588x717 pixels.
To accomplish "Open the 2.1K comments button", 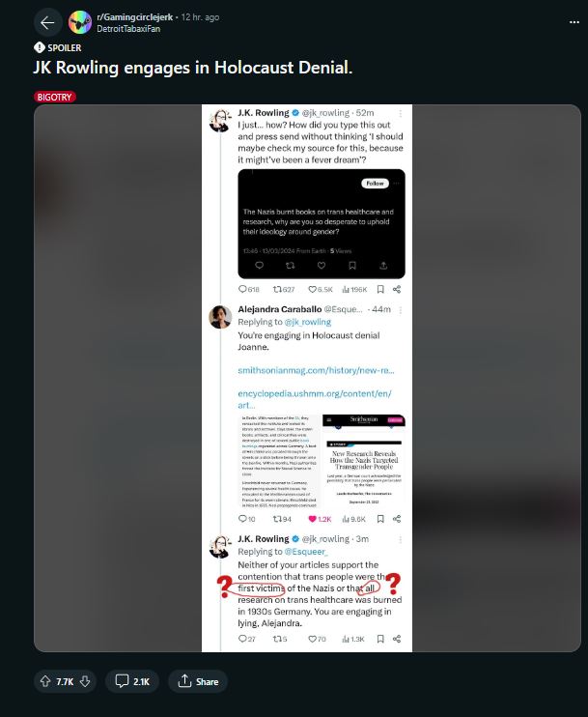I will [x=132, y=681].
